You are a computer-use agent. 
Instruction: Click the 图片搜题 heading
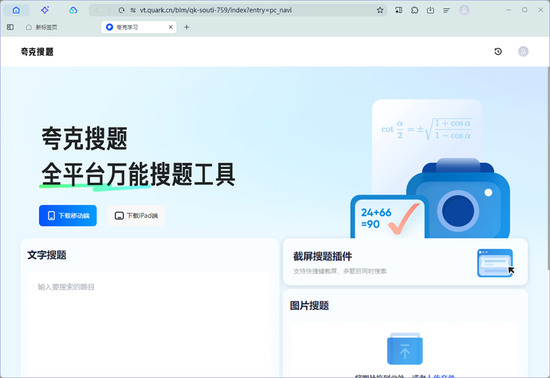click(309, 305)
